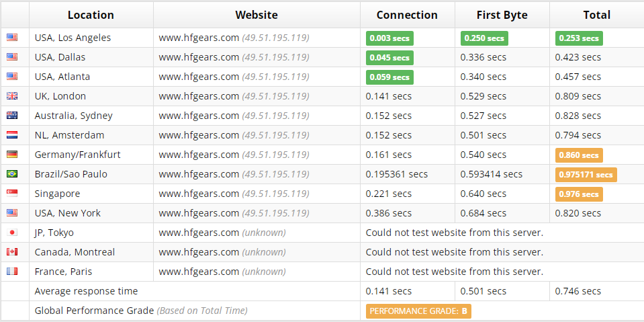Click the orange 0.975171 secs badge
This screenshot has height=322, width=644.
pyautogui.click(x=586, y=175)
